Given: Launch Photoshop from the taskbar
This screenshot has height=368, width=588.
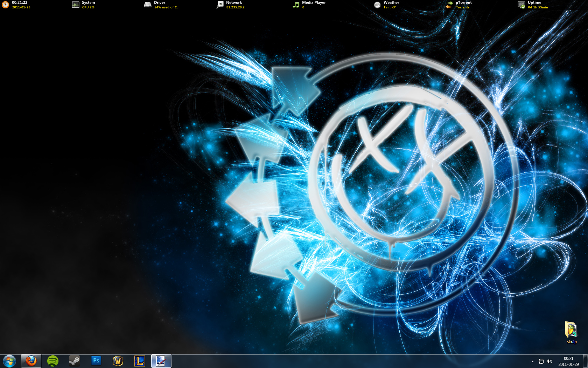Looking at the screenshot, I should click(96, 361).
